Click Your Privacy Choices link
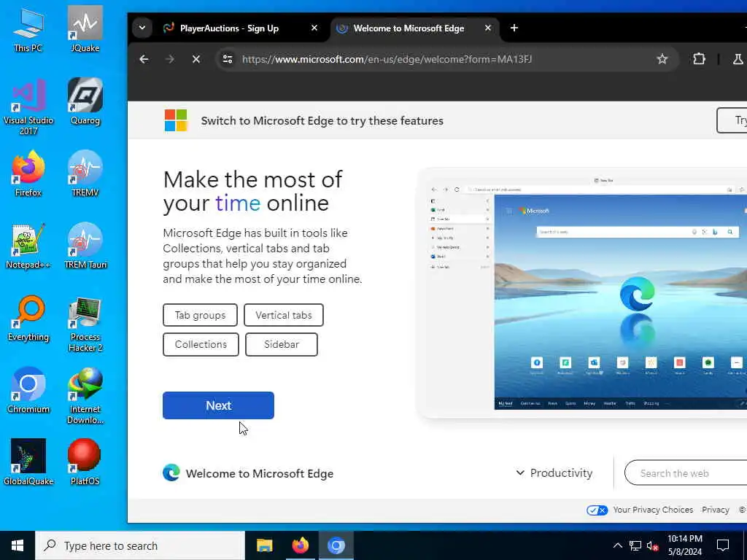Image resolution: width=747 pixels, height=560 pixels. tap(653, 510)
